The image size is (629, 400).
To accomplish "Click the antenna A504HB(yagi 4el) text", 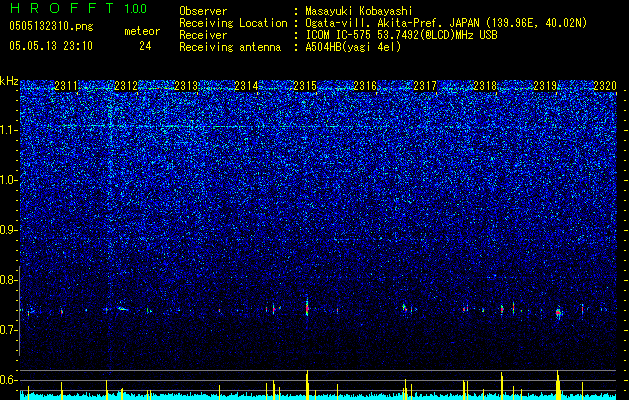I will pyautogui.click(x=353, y=47).
